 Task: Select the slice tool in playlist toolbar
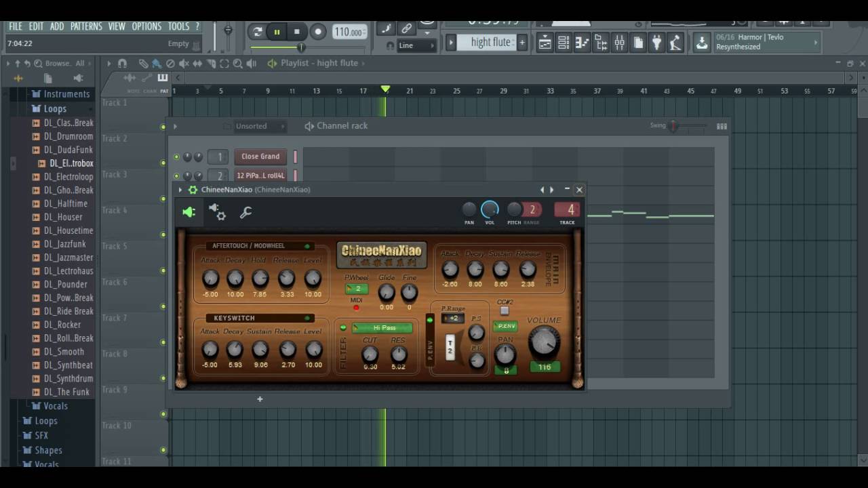[x=211, y=63]
